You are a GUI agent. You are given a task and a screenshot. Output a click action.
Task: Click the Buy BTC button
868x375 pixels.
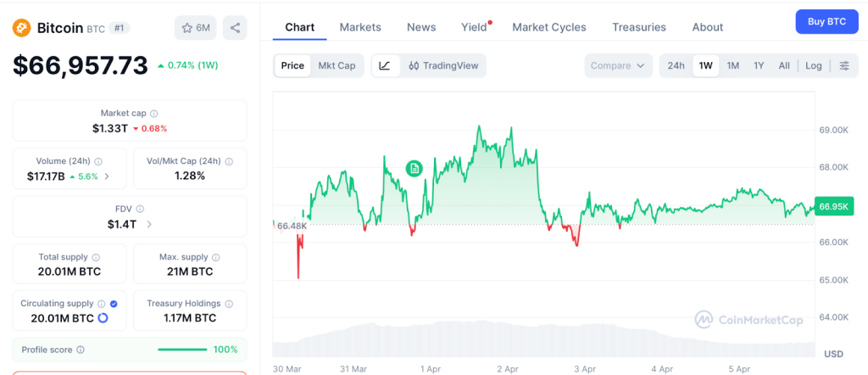pyautogui.click(x=826, y=21)
